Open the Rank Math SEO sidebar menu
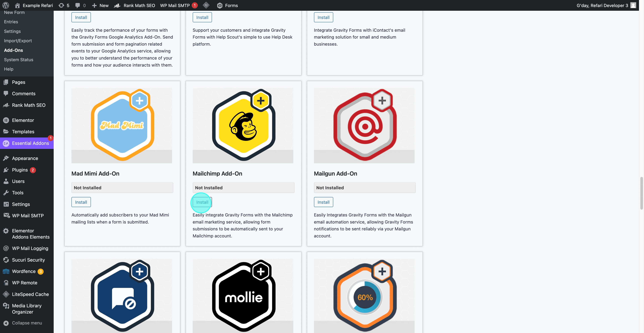 coord(27,105)
